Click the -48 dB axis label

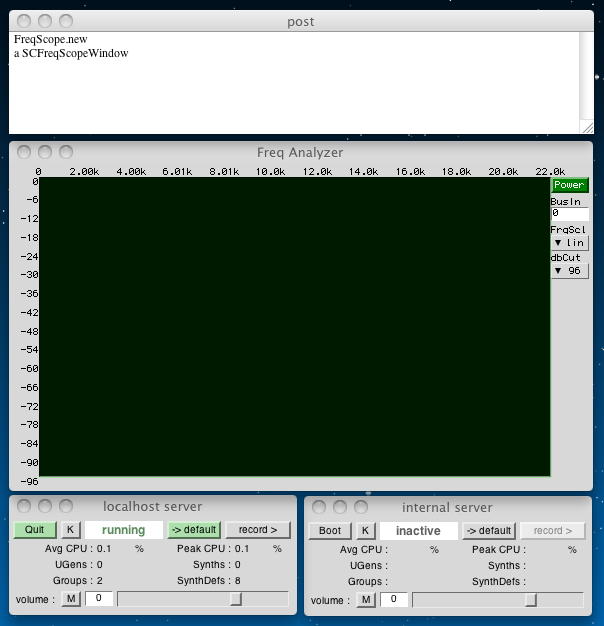pos(30,331)
